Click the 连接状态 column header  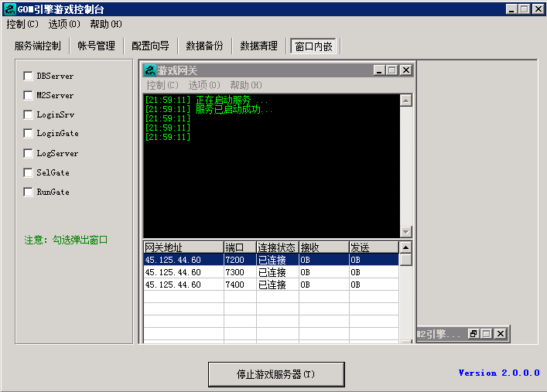[277, 247]
